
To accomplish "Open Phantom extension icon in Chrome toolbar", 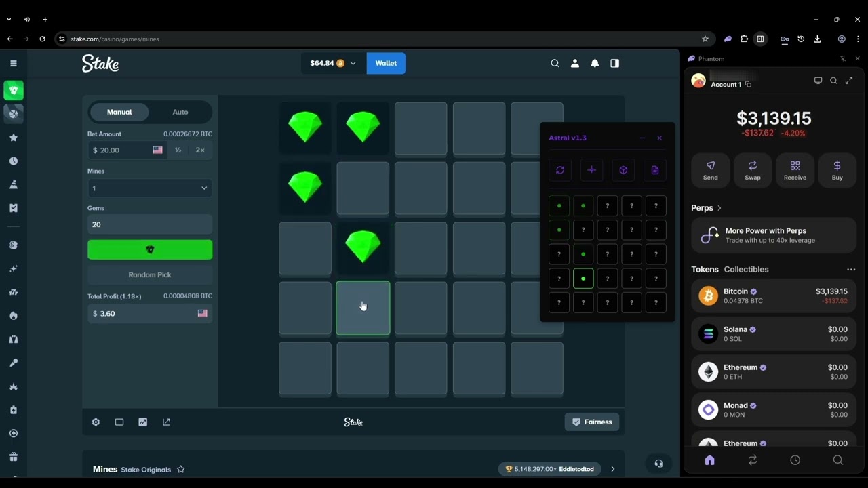I will (728, 39).
